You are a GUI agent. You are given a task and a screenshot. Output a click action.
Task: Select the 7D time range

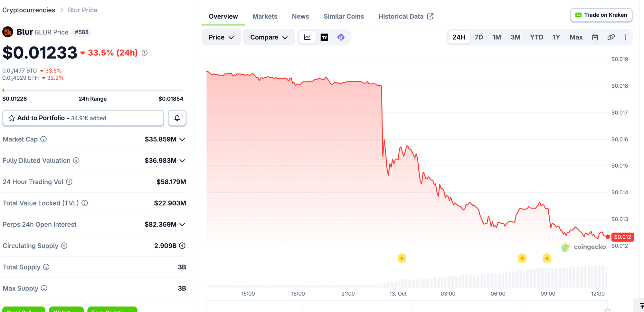[x=479, y=37]
